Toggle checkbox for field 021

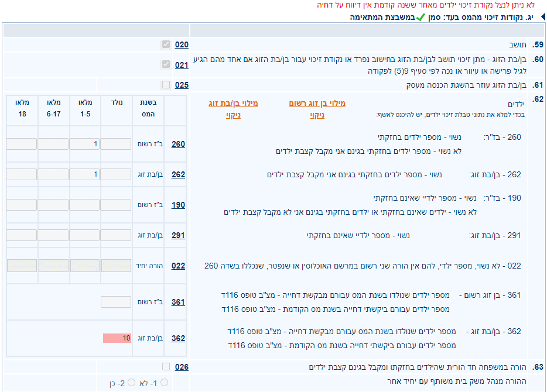click(166, 64)
